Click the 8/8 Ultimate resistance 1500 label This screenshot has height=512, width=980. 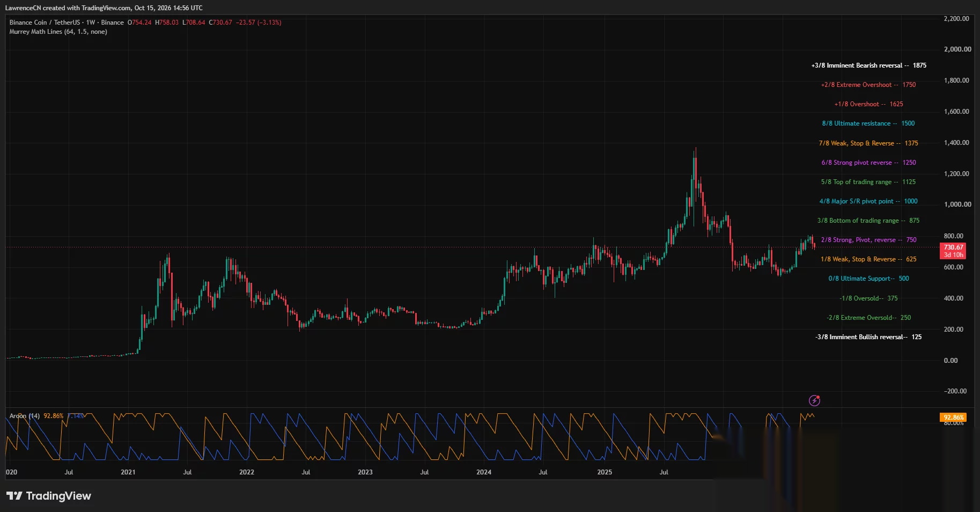coord(868,123)
